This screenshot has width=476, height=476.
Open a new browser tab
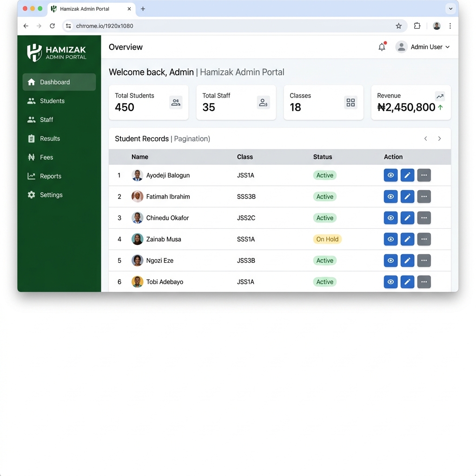[143, 9]
